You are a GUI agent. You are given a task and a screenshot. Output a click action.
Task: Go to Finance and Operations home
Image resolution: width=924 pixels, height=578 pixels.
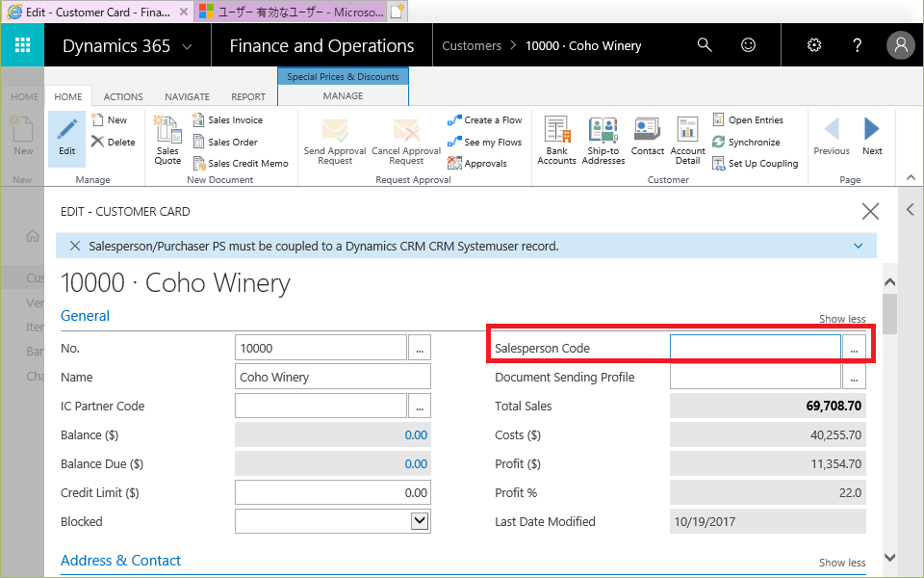click(x=321, y=45)
